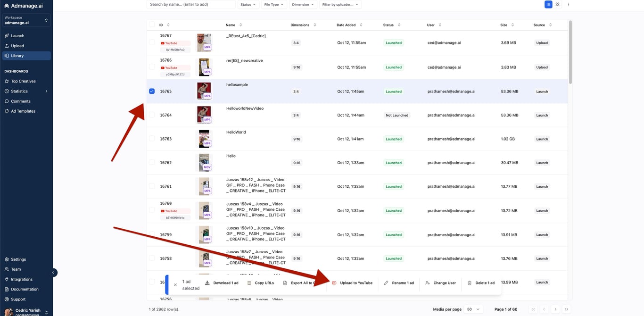This screenshot has height=316, width=644.
Task: Open the Dimension filter dropdown
Action: [302, 4]
